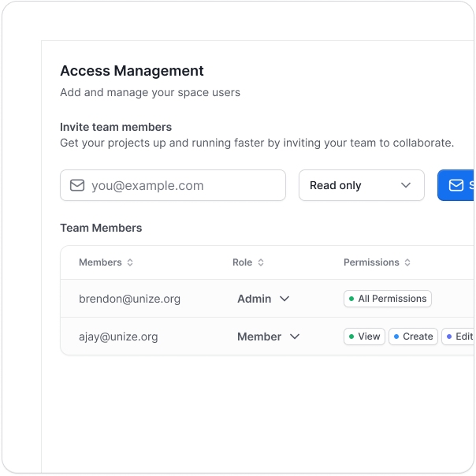Click the blue send invite envelope button
This screenshot has height=476, width=476.
coord(456,185)
